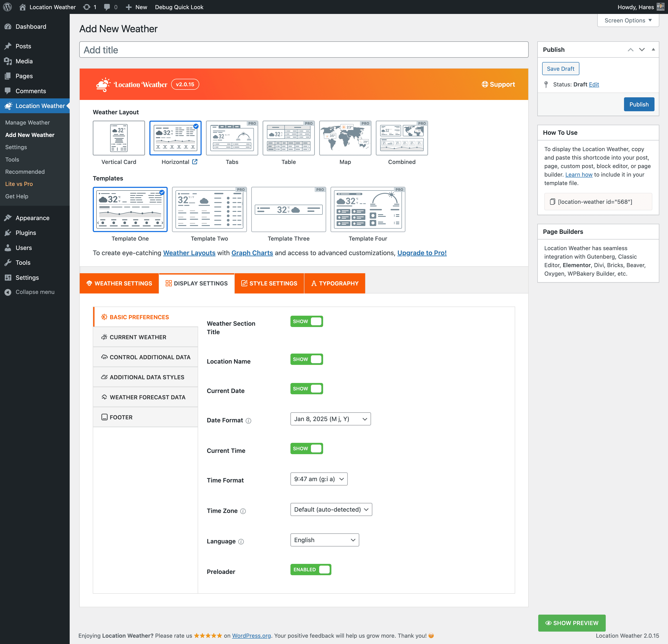Open the updates icon in admin bar
The width and height of the screenshot is (668, 644).
pos(87,7)
